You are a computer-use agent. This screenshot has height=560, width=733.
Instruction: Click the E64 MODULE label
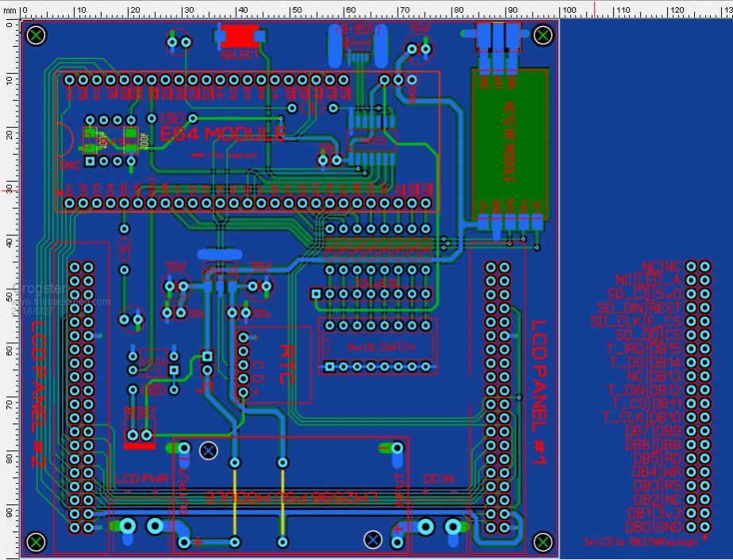coord(222,135)
